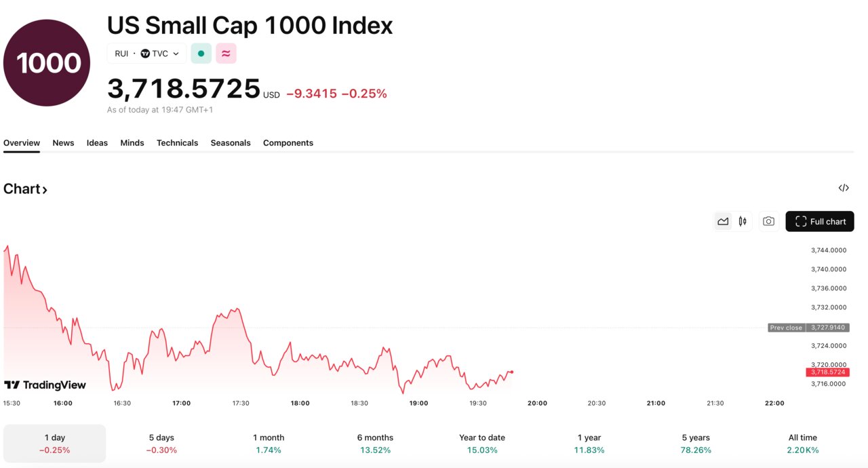Open embed code via the </> icon
Screen dimensions: 868x468
(x=843, y=188)
